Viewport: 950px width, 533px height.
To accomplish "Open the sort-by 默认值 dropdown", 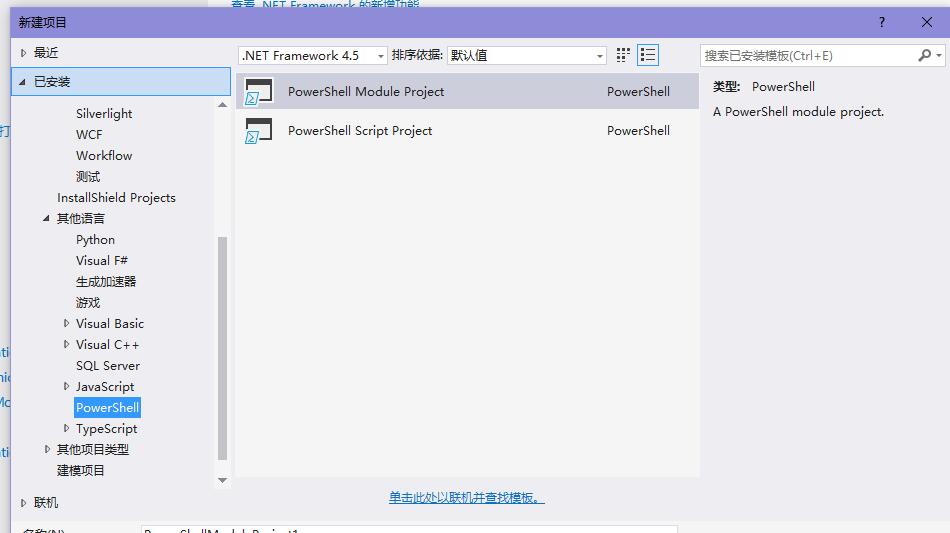I will [x=526, y=56].
